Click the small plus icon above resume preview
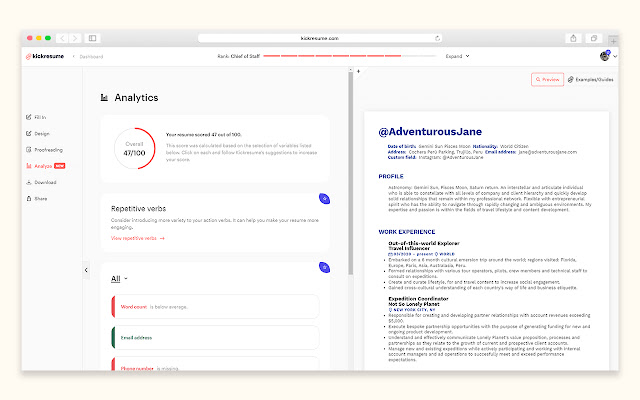This screenshot has height=400, width=640. (358, 71)
